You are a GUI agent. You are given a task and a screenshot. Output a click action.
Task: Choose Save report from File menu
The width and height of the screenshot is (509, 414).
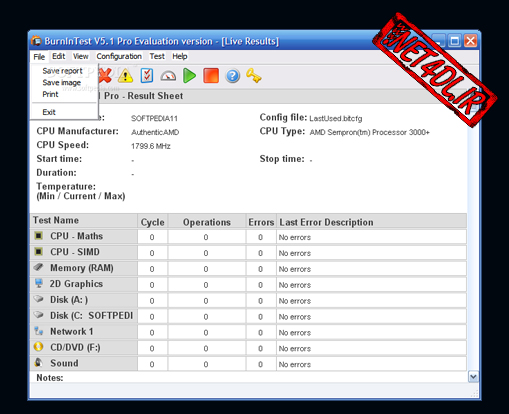(62, 71)
